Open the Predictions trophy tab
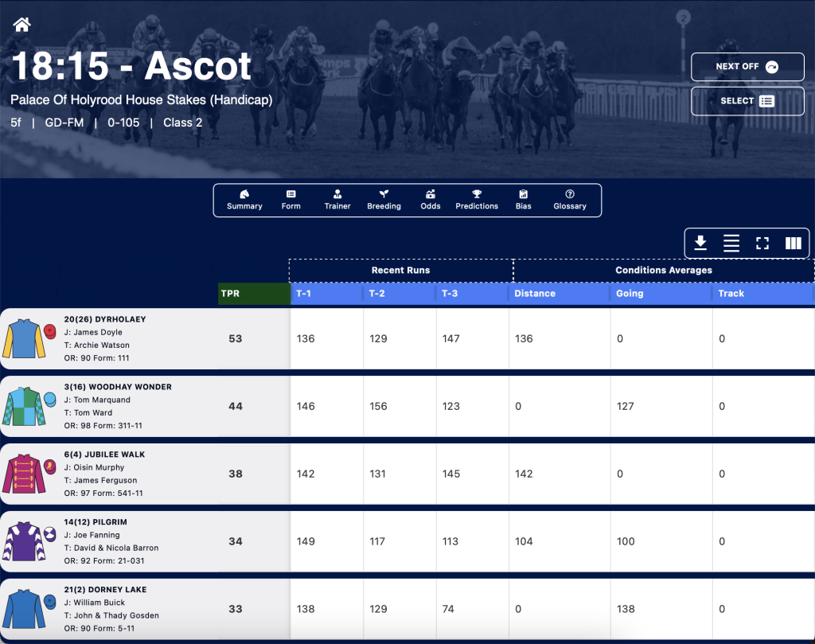The image size is (815, 644). coord(477,200)
